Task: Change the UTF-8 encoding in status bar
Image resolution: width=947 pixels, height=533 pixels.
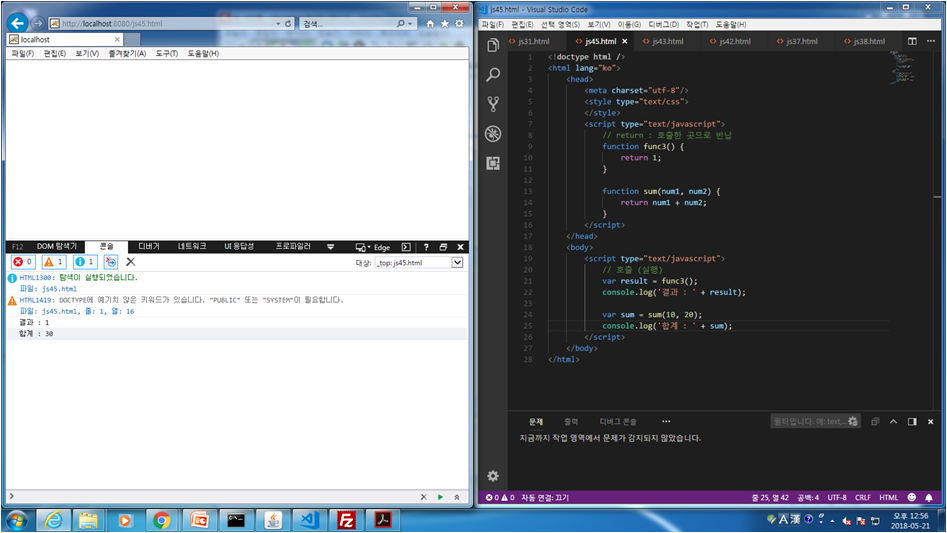Action: tap(836, 497)
